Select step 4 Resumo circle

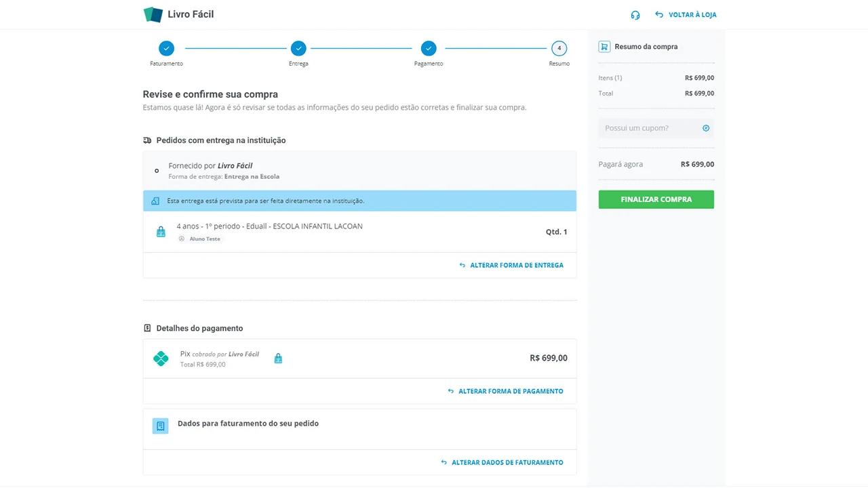pos(559,48)
